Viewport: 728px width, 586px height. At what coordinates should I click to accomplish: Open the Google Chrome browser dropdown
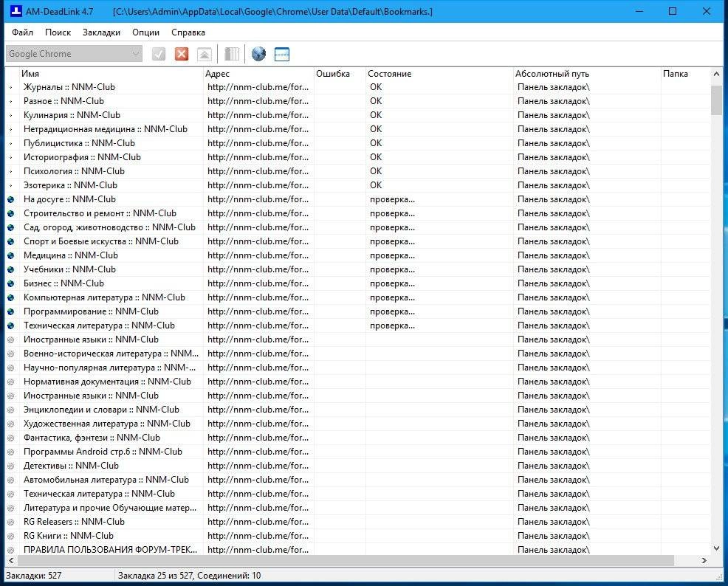pyautogui.click(x=74, y=54)
